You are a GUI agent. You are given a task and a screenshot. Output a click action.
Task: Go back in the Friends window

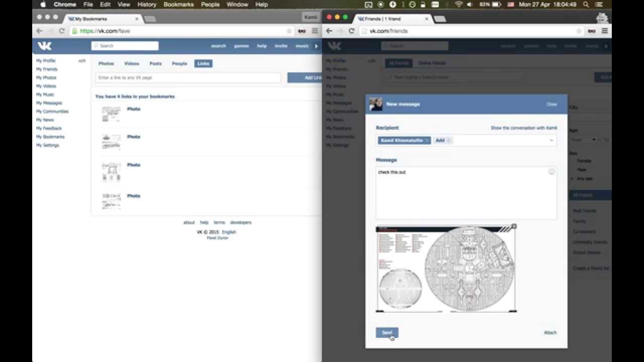329,31
